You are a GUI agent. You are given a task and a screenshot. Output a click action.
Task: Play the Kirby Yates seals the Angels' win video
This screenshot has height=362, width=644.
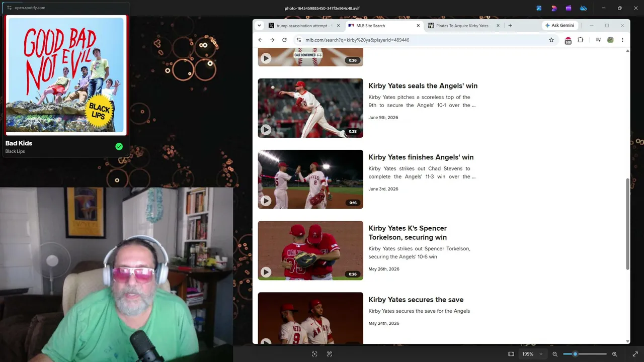pyautogui.click(x=266, y=130)
